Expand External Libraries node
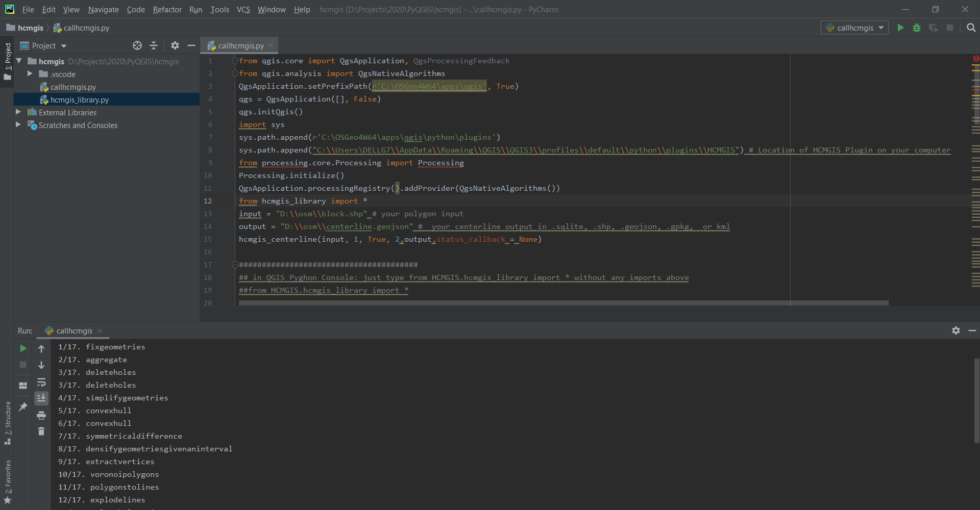Image resolution: width=980 pixels, height=510 pixels. point(18,112)
